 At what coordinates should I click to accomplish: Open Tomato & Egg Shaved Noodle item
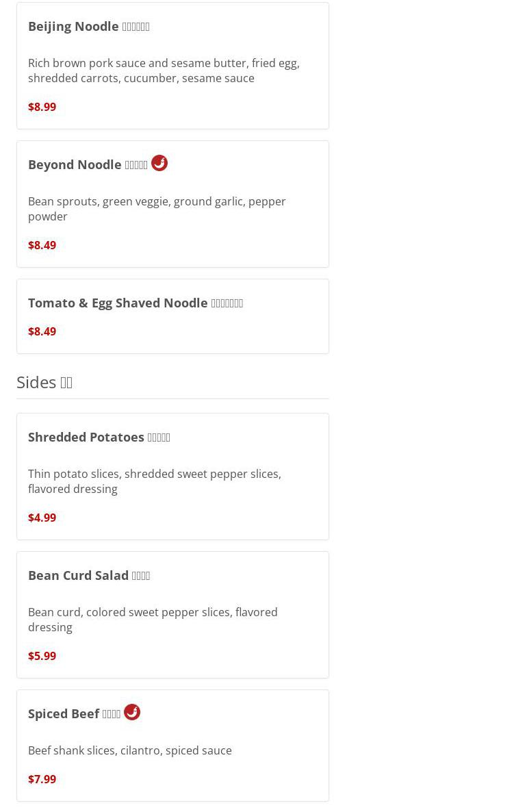point(135,303)
